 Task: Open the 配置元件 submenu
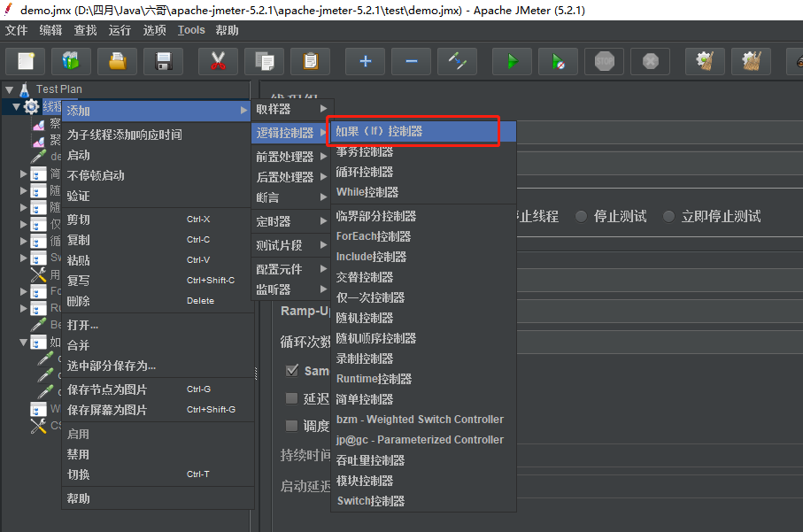point(292,269)
